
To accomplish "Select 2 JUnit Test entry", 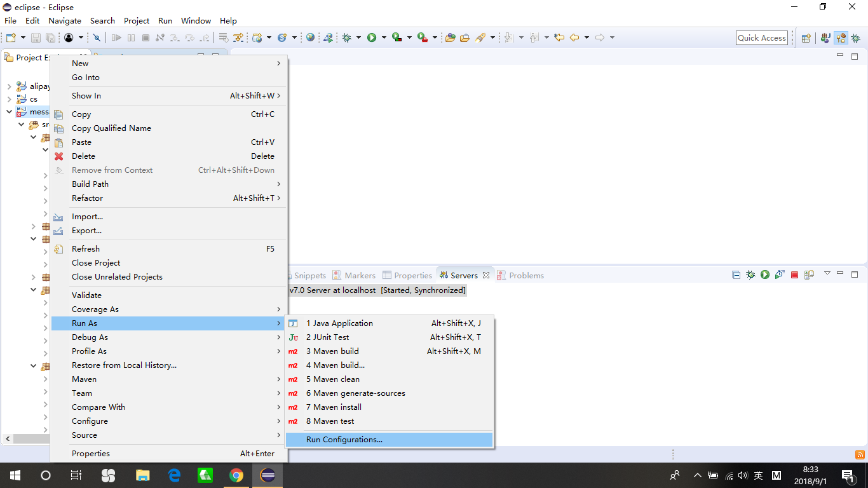I will click(389, 337).
